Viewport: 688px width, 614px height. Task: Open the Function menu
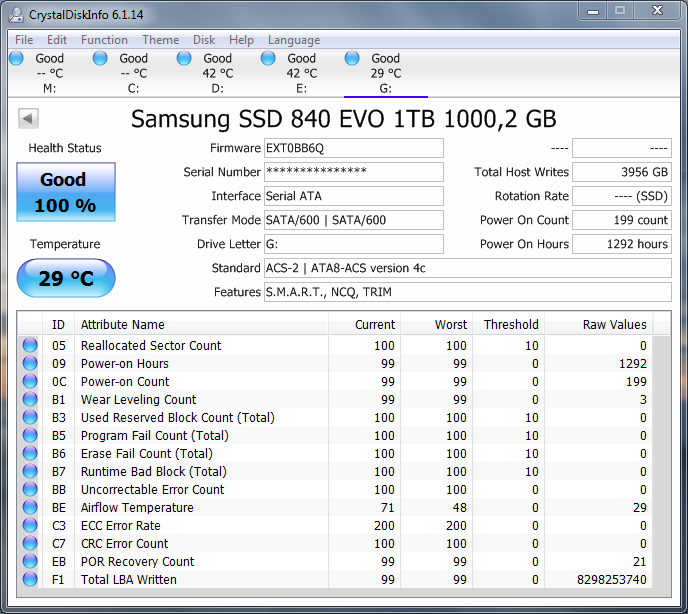coord(104,40)
